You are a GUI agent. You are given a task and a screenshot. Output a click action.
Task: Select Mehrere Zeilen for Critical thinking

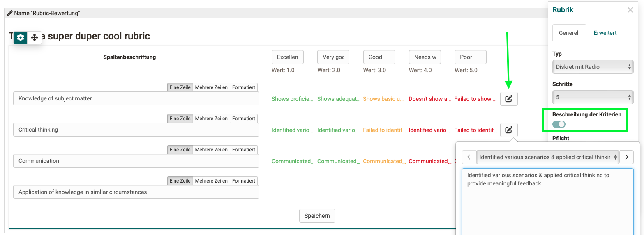[x=211, y=119]
